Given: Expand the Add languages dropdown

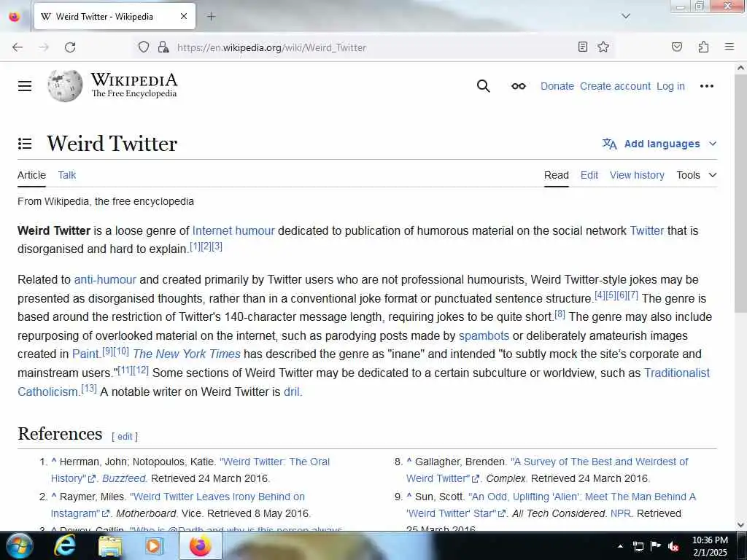Looking at the screenshot, I should [712, 144].
